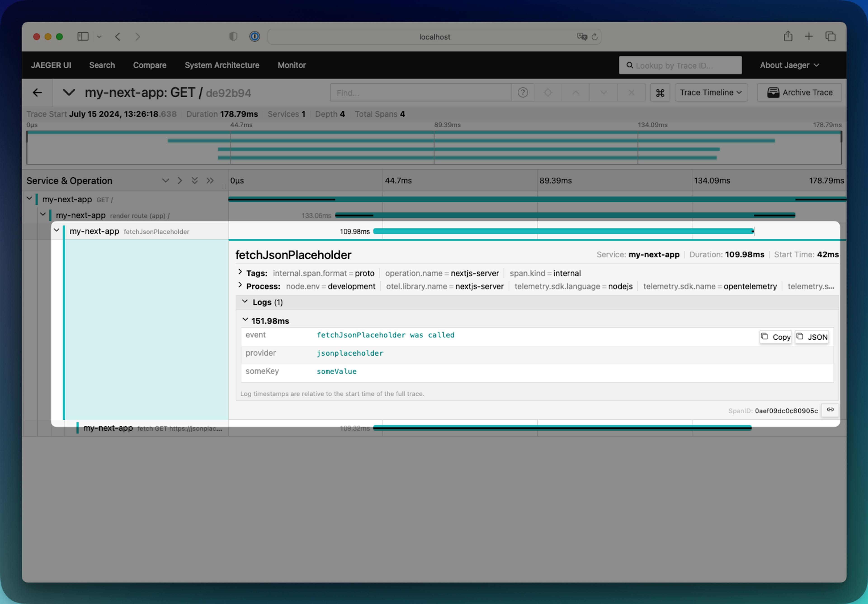Toggle the Safari sidebar
Viewport: 868px width, 604px height.
click(83, 37)
